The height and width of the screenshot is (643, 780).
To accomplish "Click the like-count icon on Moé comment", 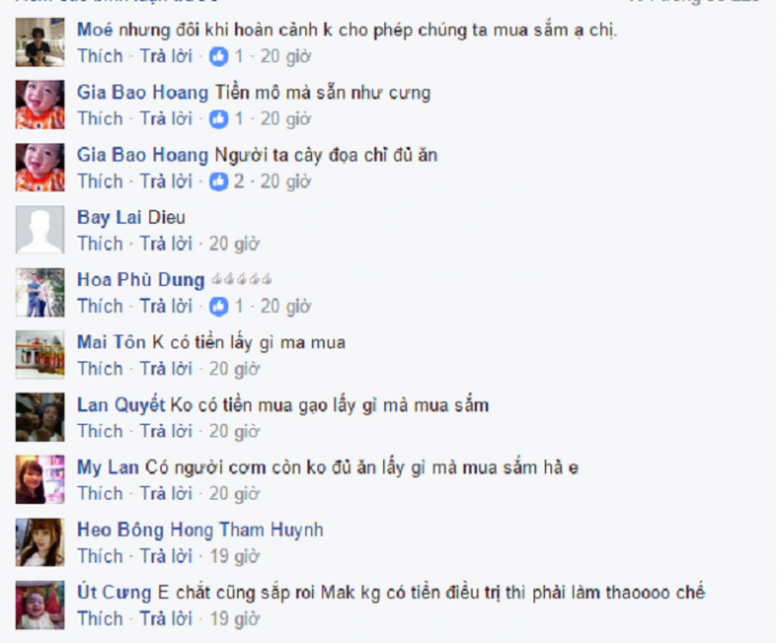I will [x=218, y=57].
